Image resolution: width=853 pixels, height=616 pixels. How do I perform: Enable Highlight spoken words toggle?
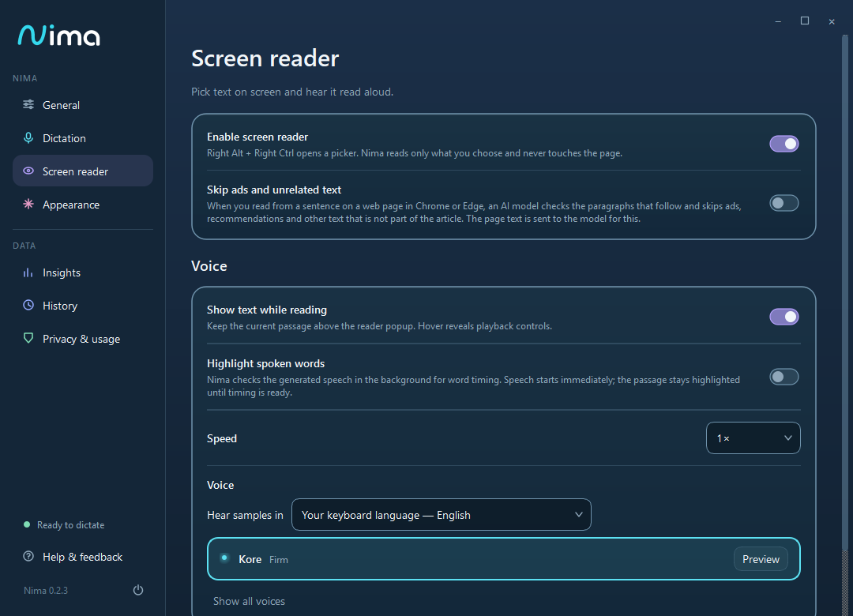click(x=784, y=377)
